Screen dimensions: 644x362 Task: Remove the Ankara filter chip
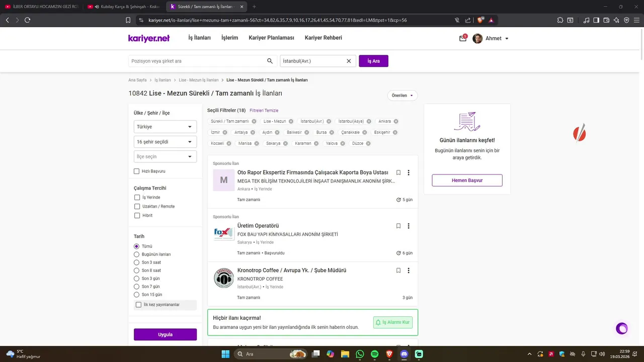[396, 121]
